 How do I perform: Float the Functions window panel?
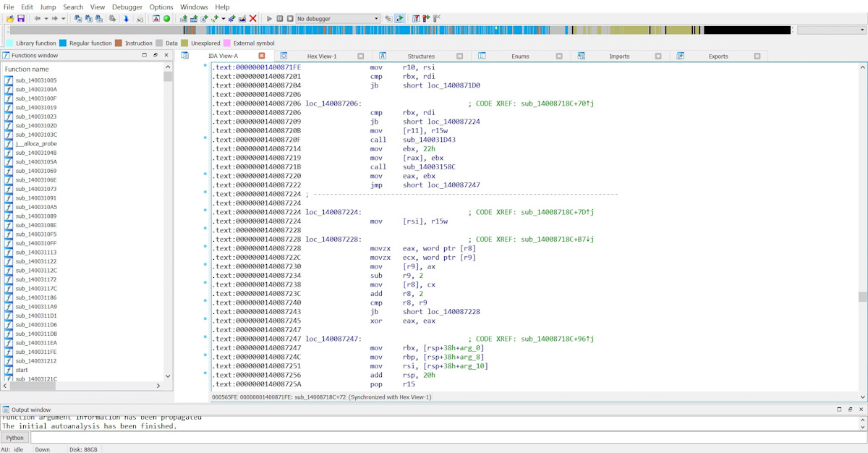(156, 55)
